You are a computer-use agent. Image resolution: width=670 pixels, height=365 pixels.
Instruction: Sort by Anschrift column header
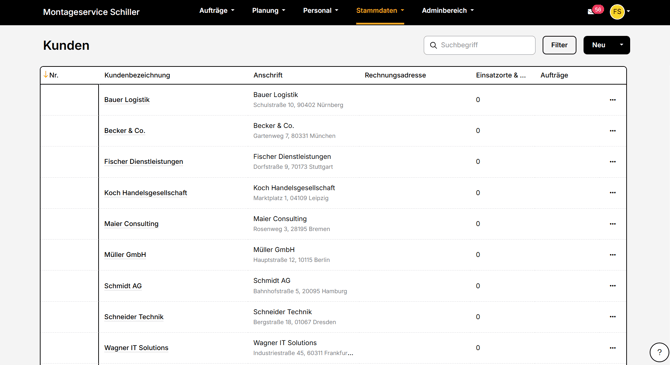(268, 75)
